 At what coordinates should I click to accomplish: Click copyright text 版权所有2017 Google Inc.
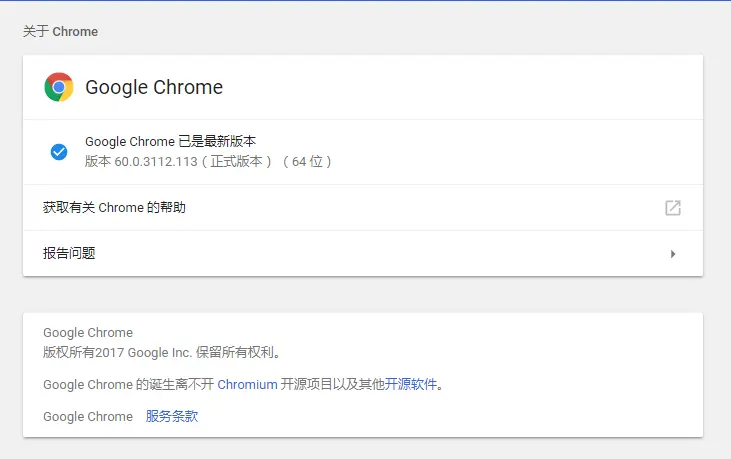pyautogui.click(x=117, y=352)
